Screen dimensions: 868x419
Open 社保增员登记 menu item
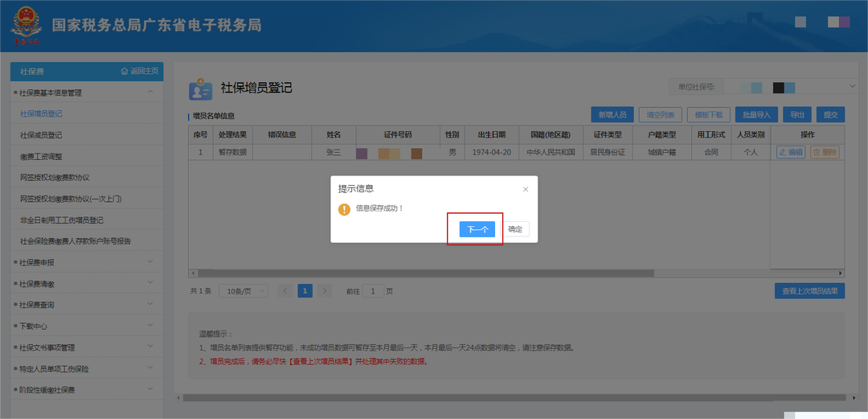click(41, 113)
